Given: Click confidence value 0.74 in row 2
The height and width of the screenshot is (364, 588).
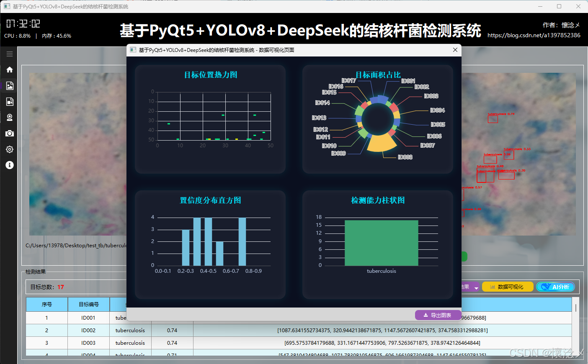Looking at the screenshot, I should coord(172,330).
